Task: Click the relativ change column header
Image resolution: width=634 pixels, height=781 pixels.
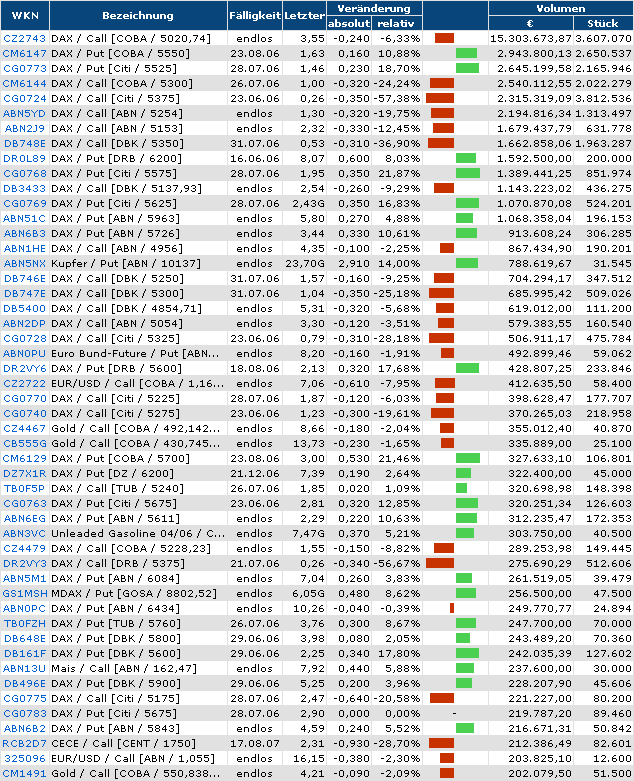Action: point(395,23)
